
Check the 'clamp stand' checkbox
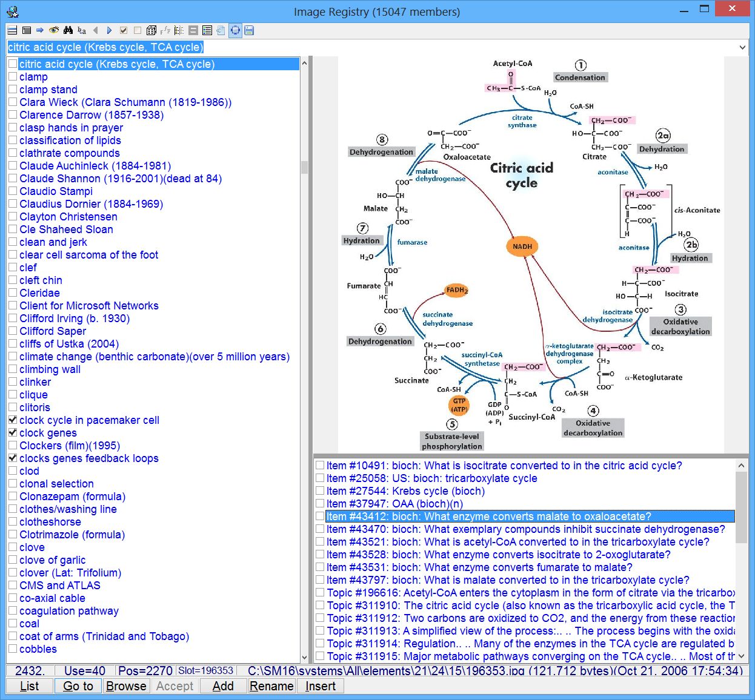point(13,90)
